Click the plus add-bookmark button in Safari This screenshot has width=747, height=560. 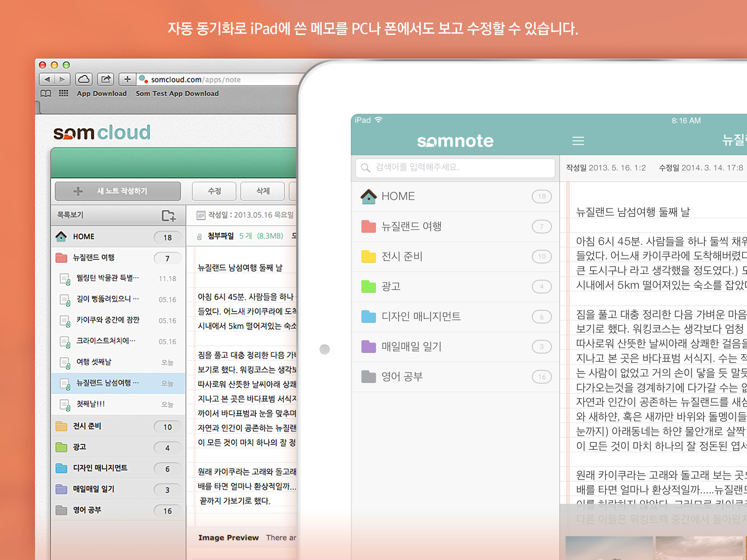click(x=127, y=79)
